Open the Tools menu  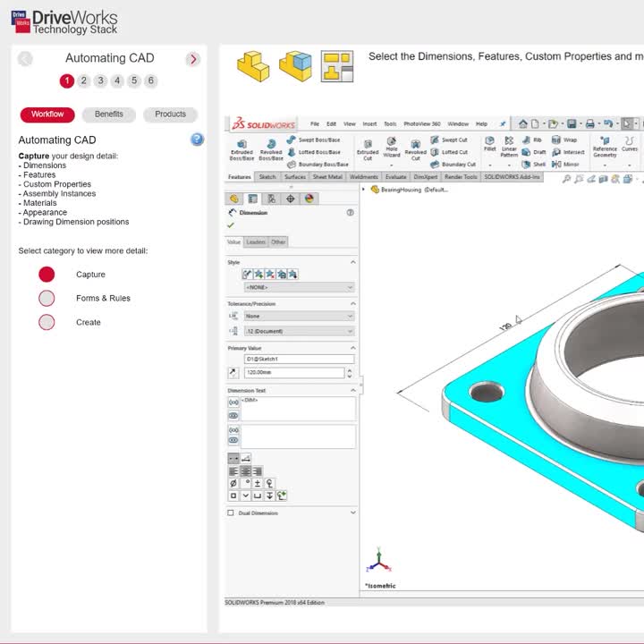click(390, 123)
